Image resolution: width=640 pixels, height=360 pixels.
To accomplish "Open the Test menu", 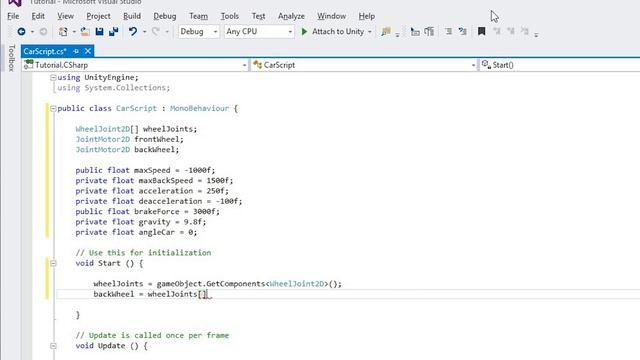I will click(x=258, y=16).
